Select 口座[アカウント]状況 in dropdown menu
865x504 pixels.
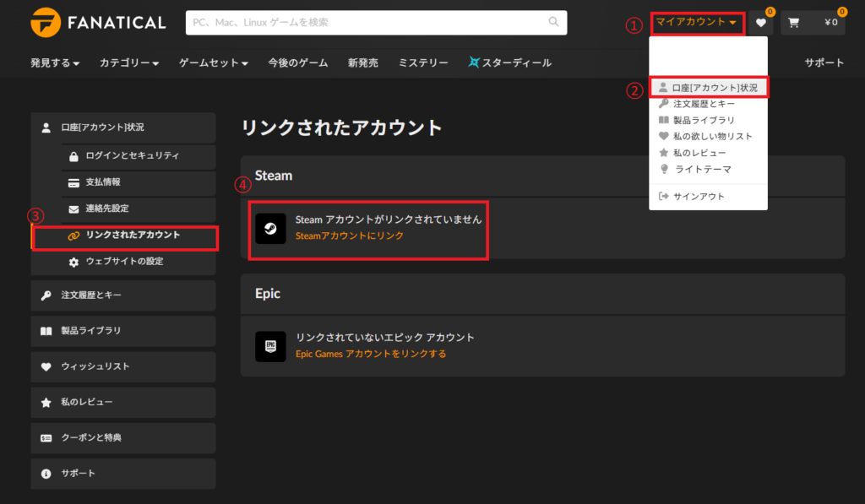pyautogui.click(x=709, y=88)
